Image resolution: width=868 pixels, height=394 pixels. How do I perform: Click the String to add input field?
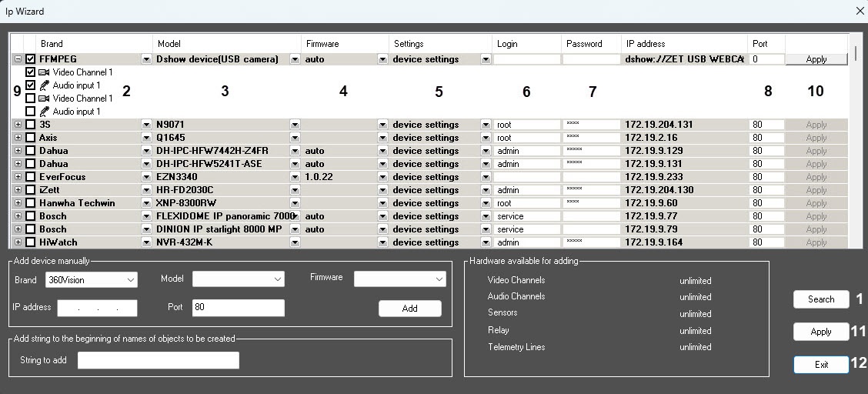[159, 360]
